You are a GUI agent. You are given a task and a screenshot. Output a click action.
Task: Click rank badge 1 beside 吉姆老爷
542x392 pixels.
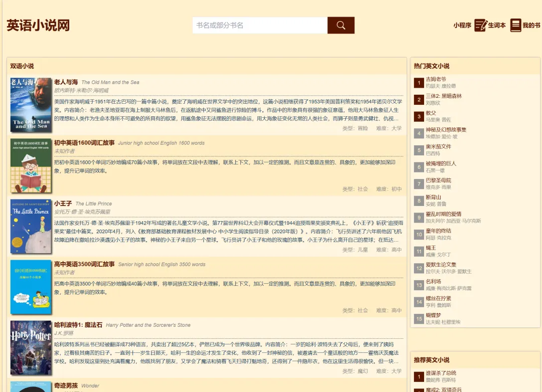tap(419, 83)
